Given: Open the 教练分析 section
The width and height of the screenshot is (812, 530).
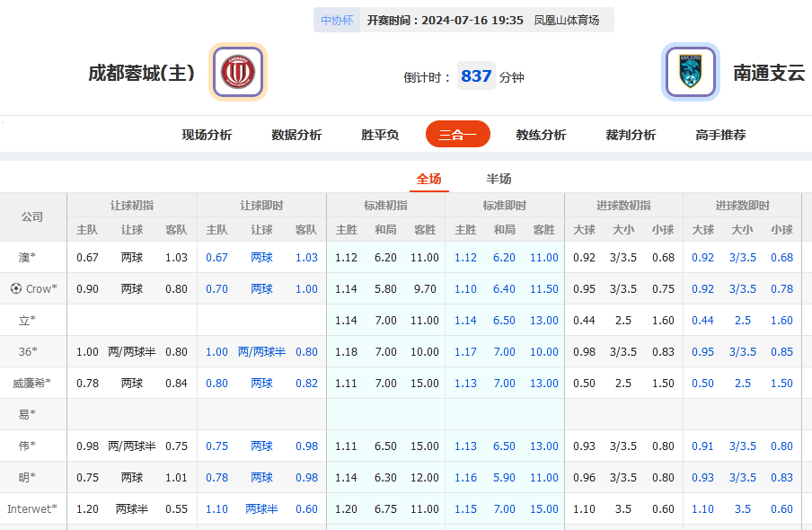Looking at the screenshot, I should 542,133.
